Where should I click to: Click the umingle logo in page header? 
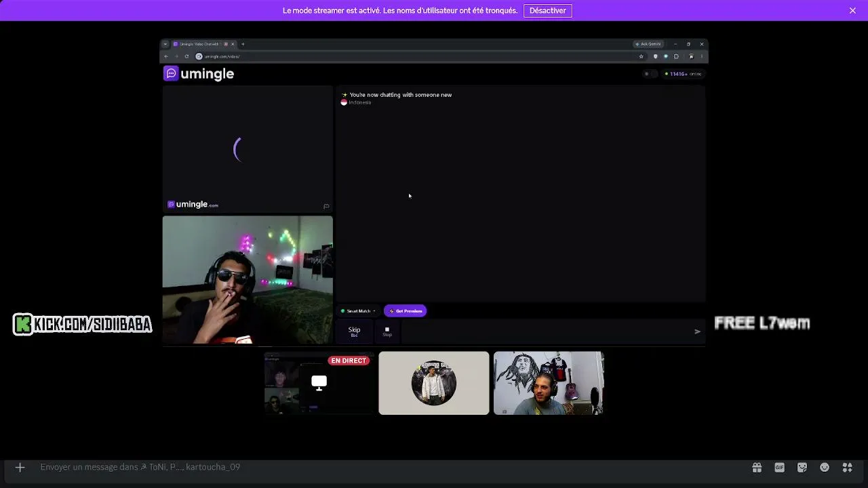pyautogui.click(x=199, y=74)
